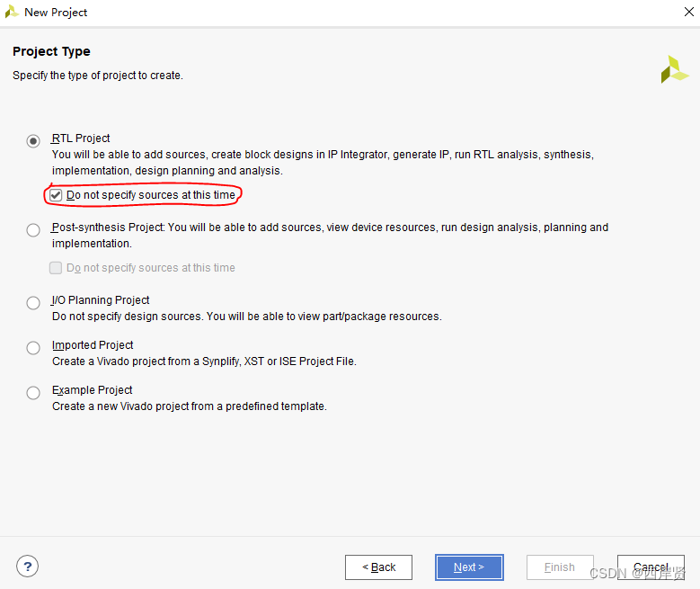Click the Vivado logo in title bar
This screenshot has height=589, width=700.
[12, 12]
